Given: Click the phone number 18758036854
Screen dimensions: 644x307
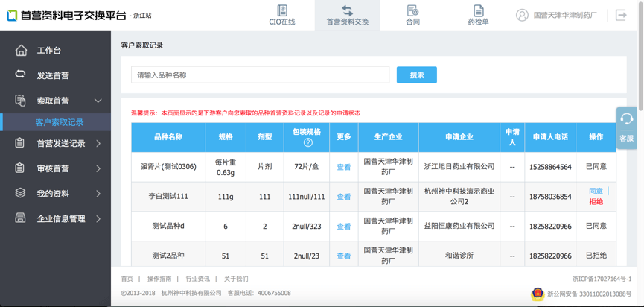Looking at the screenshot, I should point(550,197).
